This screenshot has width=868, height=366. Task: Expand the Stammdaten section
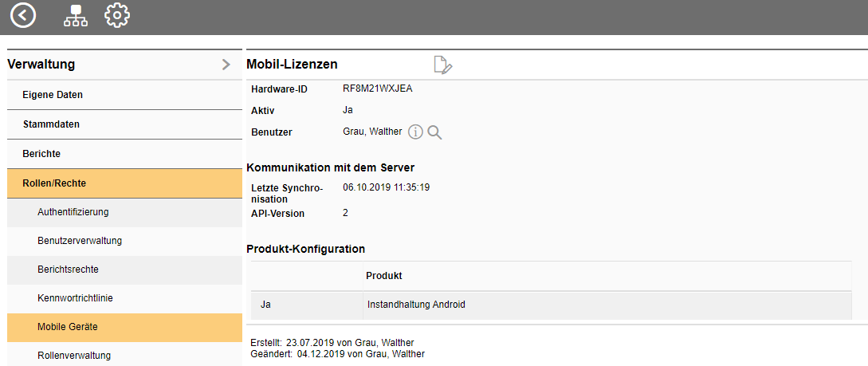pyautogui.click(x=50, y=124)
